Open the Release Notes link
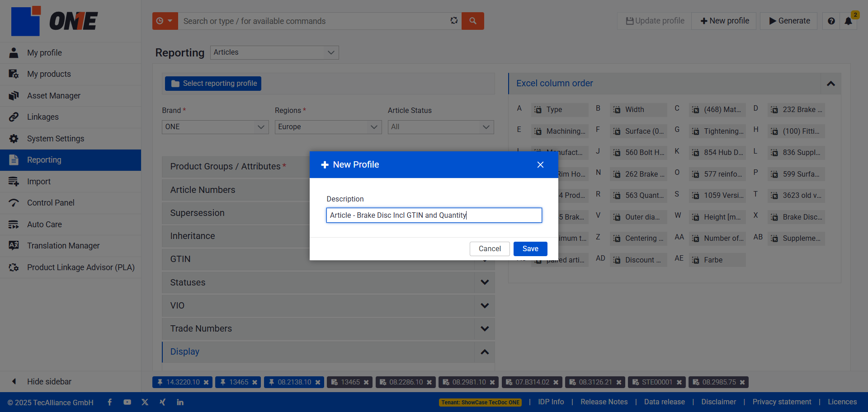 point(604,402)
